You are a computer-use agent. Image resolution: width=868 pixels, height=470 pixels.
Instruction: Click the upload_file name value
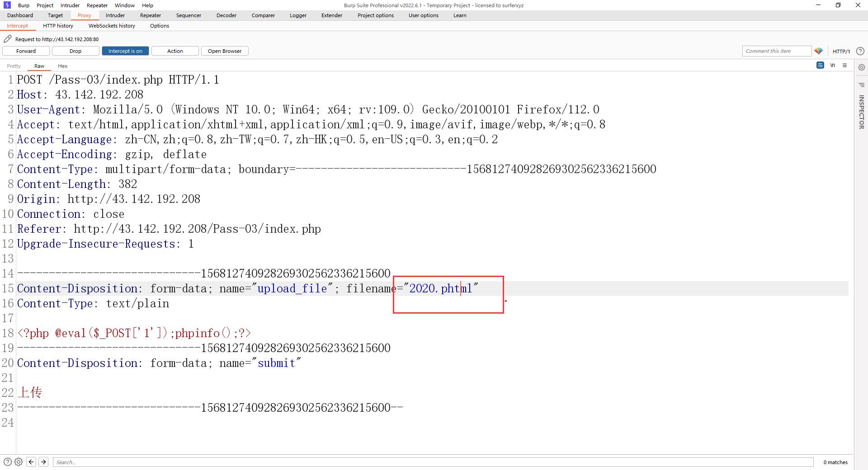[292, 288]
